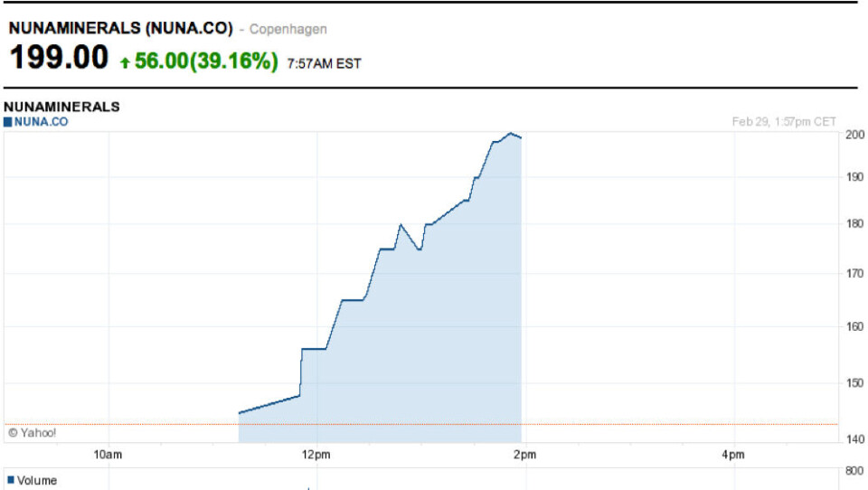Click the 7:57AM EST timestamp
Image resolution: width=868 pixels, height=490 pixels.
tap(324, 63)
